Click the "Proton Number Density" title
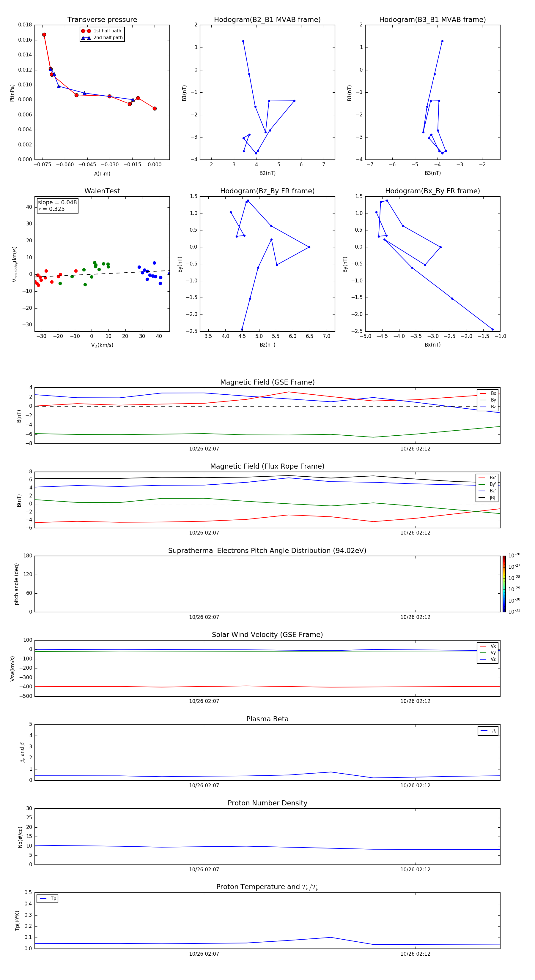This screenshot has width=535, height=980. (267, 803)
